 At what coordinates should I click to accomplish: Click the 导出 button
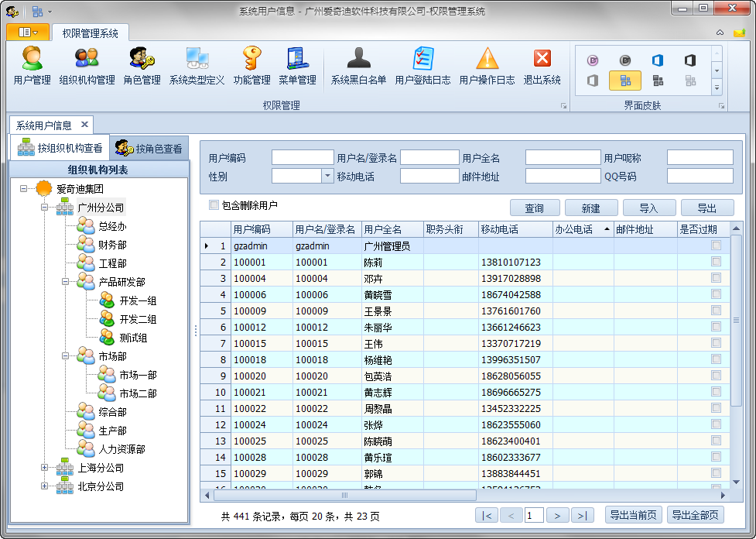707,208
